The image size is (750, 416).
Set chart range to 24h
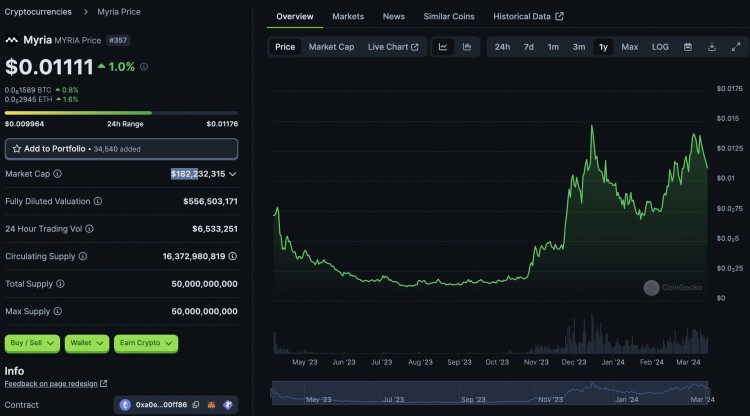[x=502, y=47]
